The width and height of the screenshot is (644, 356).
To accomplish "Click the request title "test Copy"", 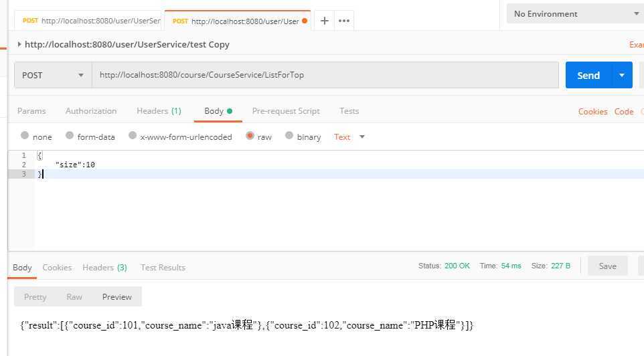I will (x=210, y=44).
